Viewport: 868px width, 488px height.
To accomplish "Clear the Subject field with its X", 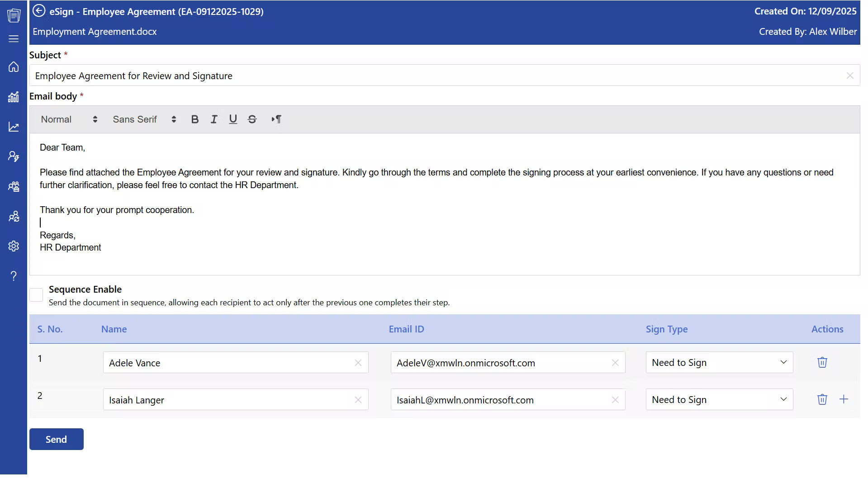I will 850,76.
